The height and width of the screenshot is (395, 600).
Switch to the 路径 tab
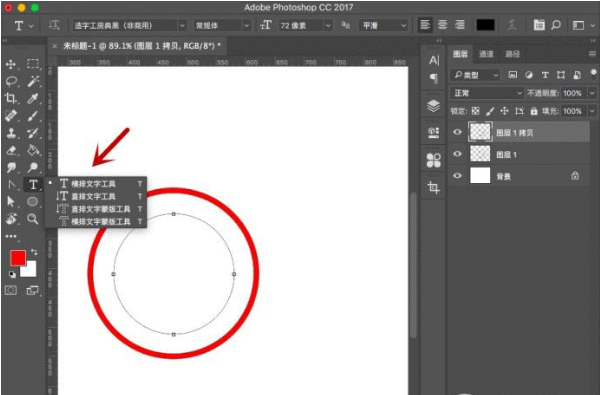[512, 54]
